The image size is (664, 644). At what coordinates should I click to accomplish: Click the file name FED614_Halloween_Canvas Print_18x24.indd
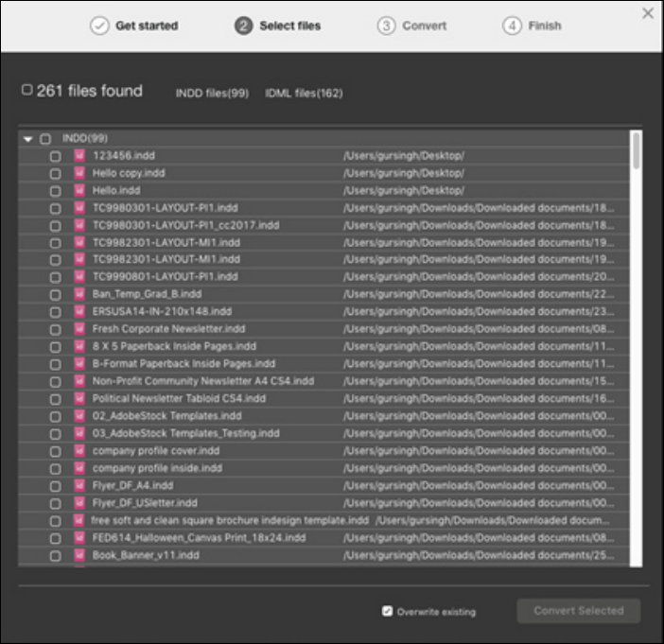click(199, 538)
